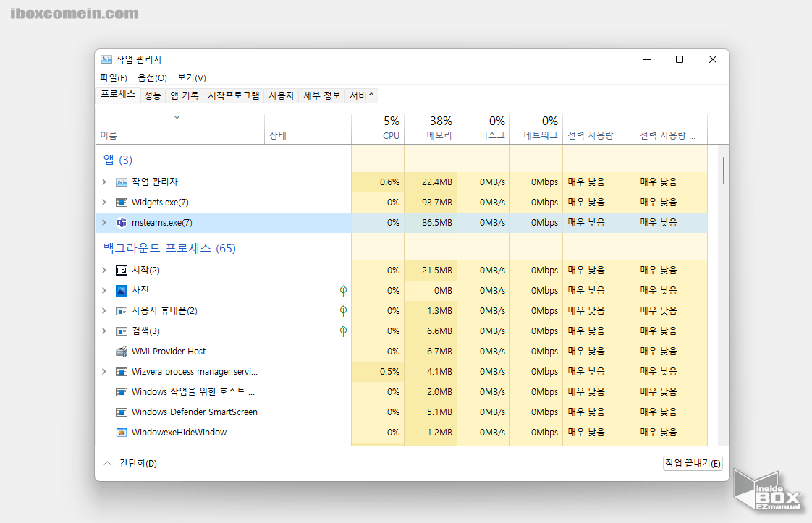Click the green leaf icon next to 검색(3)
This screenshot has width=812, height=523.
click(x=343, y=331)
